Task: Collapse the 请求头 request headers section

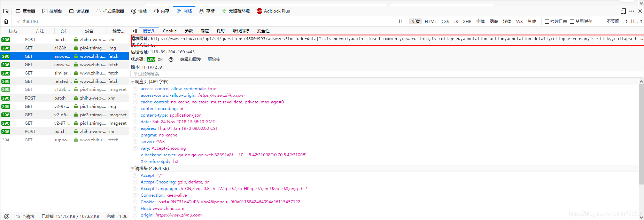Action: pos(132,168)
